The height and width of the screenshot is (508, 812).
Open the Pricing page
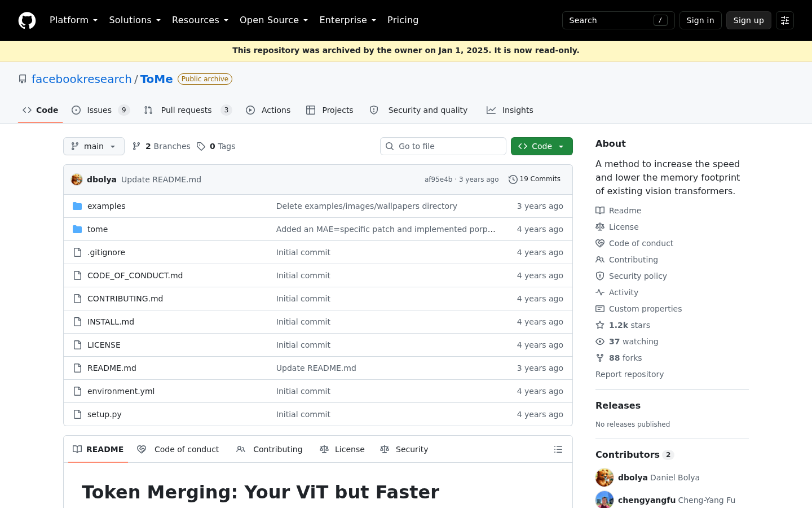(403, 20)
